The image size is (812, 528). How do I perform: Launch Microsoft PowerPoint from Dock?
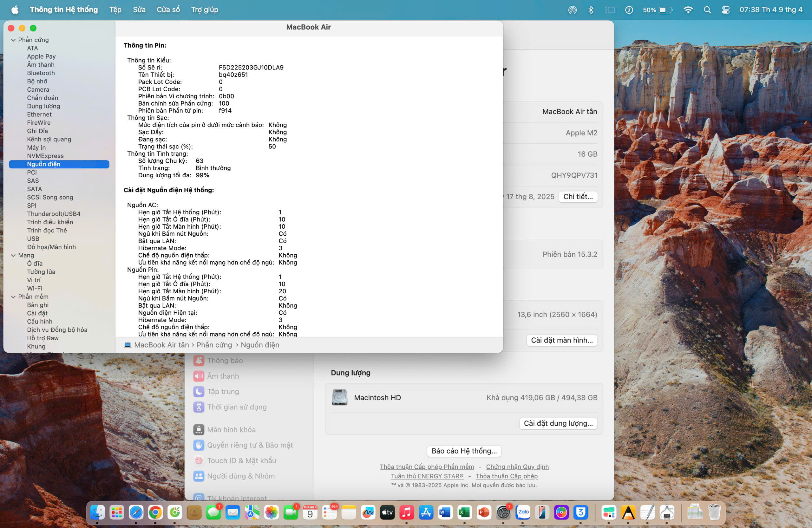pos(484,512)
